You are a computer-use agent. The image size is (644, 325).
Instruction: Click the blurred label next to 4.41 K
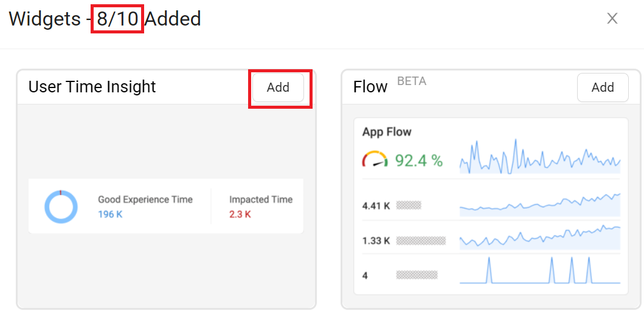[409, 205]
